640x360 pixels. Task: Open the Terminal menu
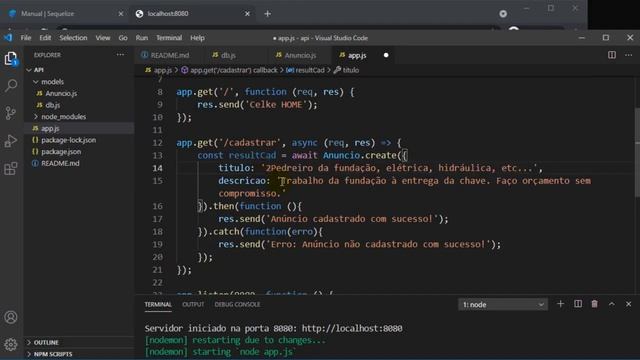[x=169, y=38]
